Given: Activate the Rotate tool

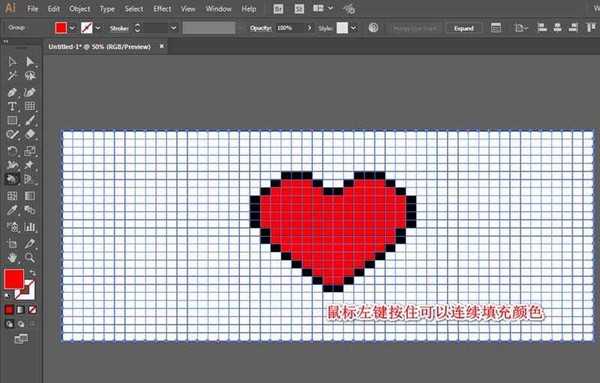Looking at the screenshot, I should (x=12, y=151).
